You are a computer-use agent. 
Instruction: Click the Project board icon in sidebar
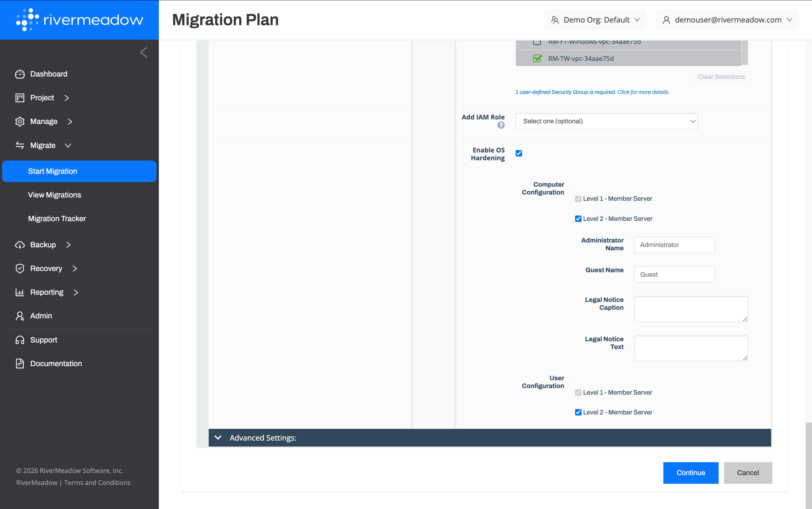(x=20, y=98)
